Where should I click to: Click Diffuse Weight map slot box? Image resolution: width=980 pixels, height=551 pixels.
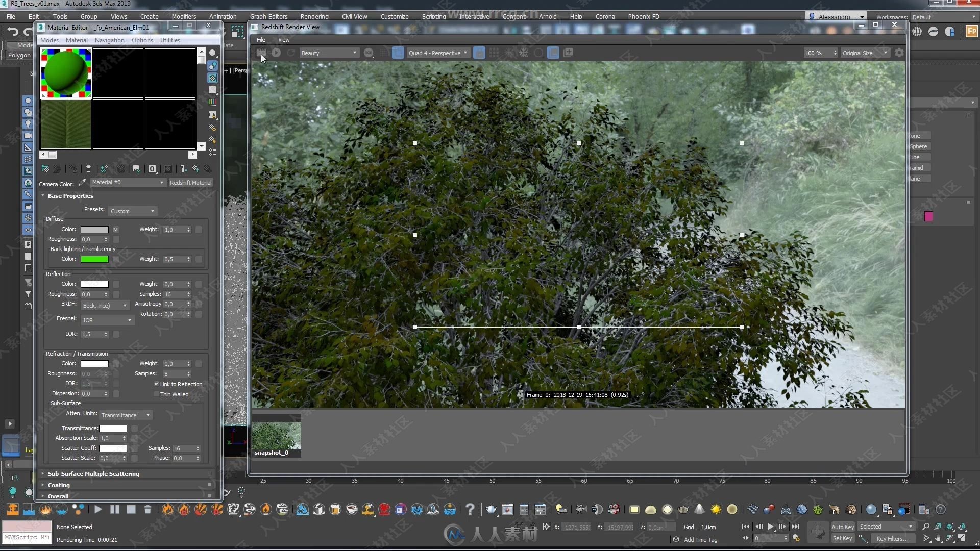tap(199, 230)
